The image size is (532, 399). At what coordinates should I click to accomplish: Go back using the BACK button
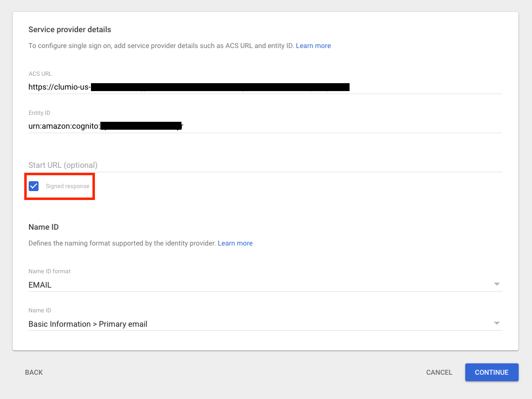point(34,372)
